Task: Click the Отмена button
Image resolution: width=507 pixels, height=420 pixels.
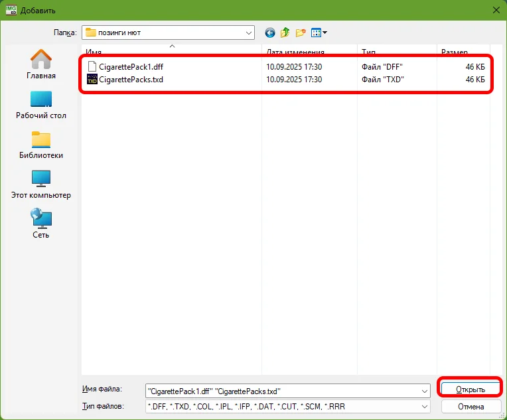Action: click(x=471, y=407)
